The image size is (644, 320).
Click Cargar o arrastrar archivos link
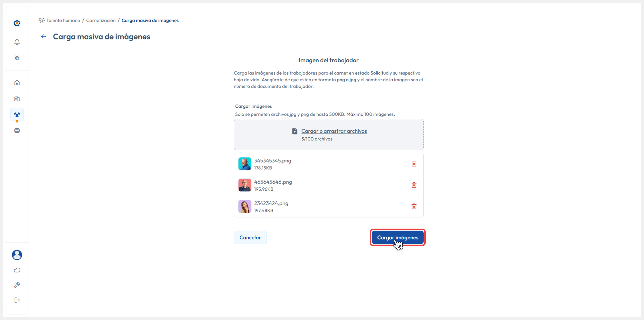pos(334,131)
